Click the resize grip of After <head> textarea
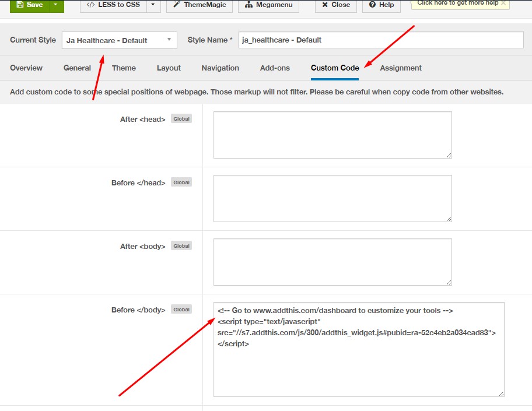The image size is (532, 411). click(x=449, y=155)
